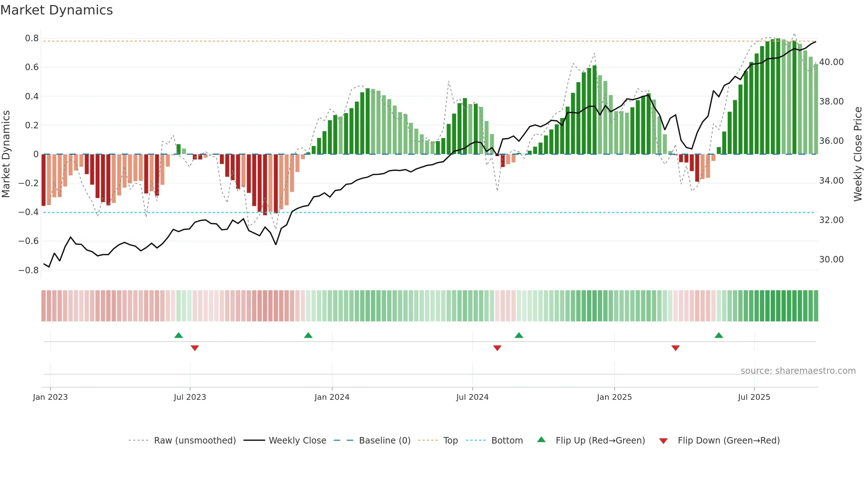Click the flip-up marker before Jul 2025
868x488 pixels.
(x=719, y=335)
